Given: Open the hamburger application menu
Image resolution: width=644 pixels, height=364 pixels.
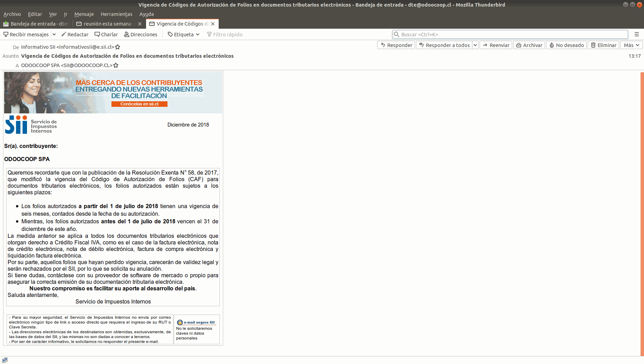Looking at the screenshot, I should (636, 34).
